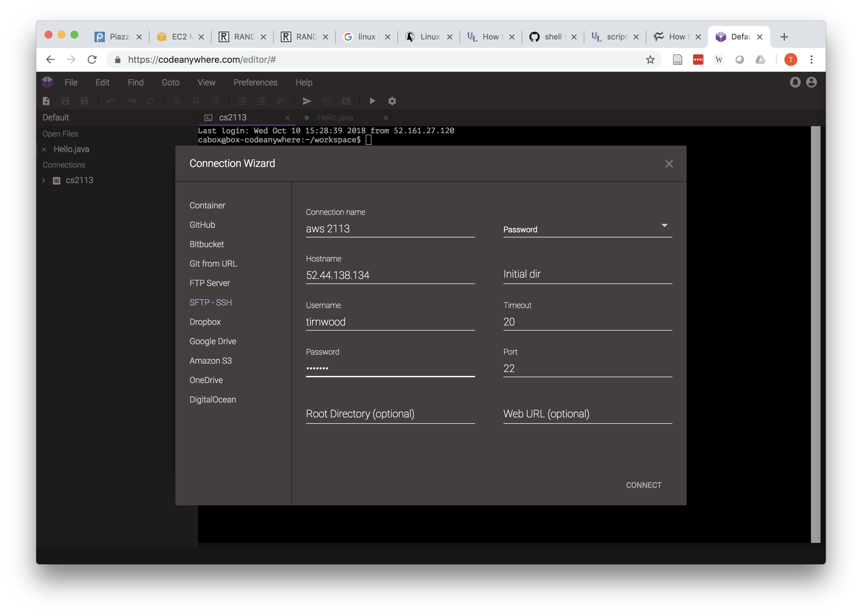Click the Undo toolbar icon
Screen dimensions: 862x616
tap(111, 101)
